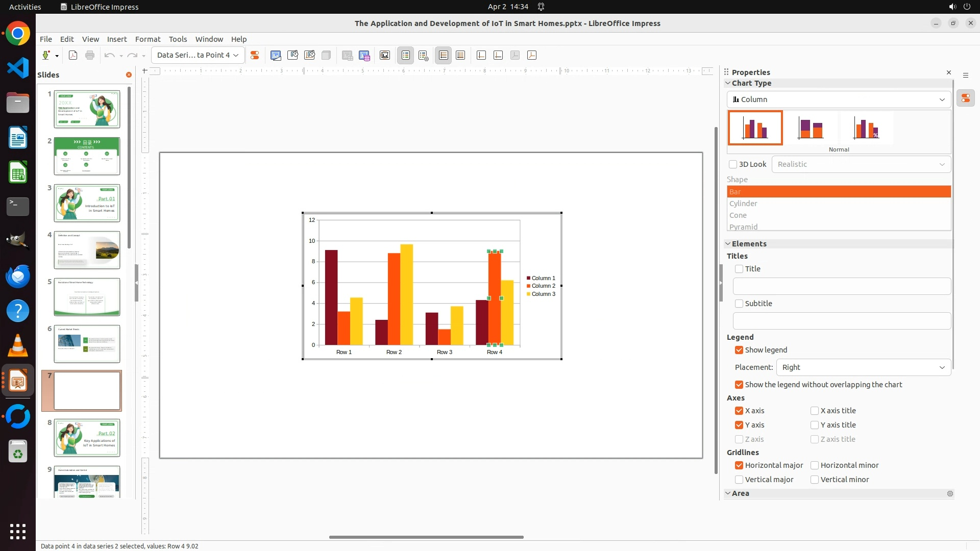This screenshot has height=551, width=980.
Task: Click the Data Table toolbar icon
Action: 364,55
